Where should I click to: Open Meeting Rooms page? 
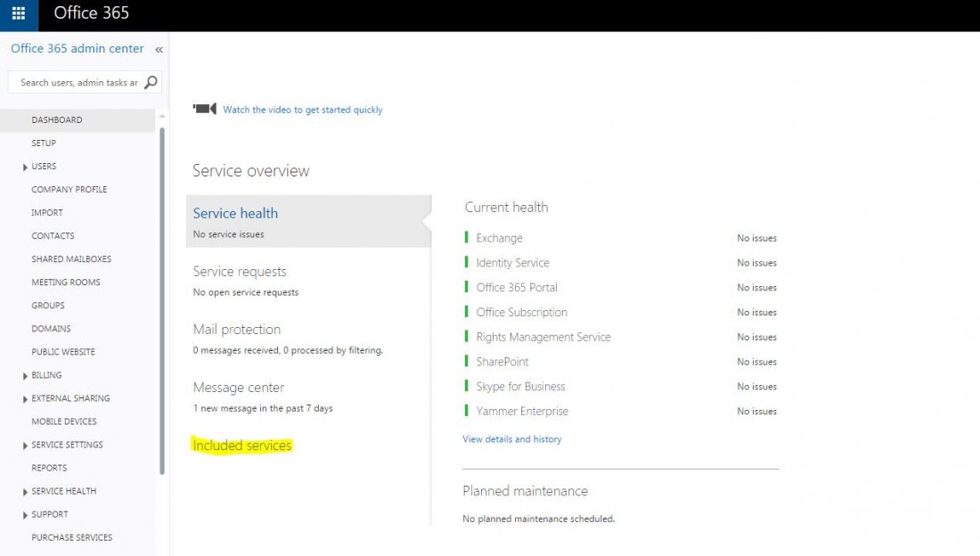click(x=66, y=282)
